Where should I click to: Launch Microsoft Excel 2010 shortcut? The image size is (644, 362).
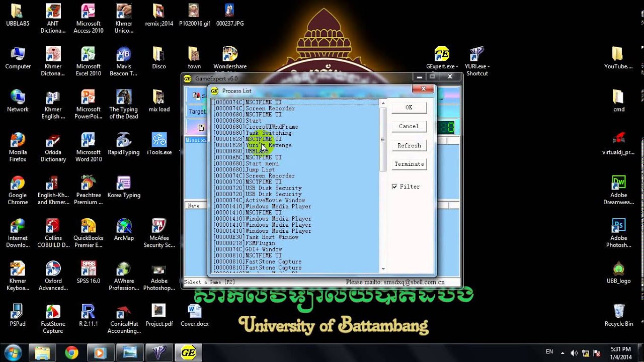click(x=88, y=61)
